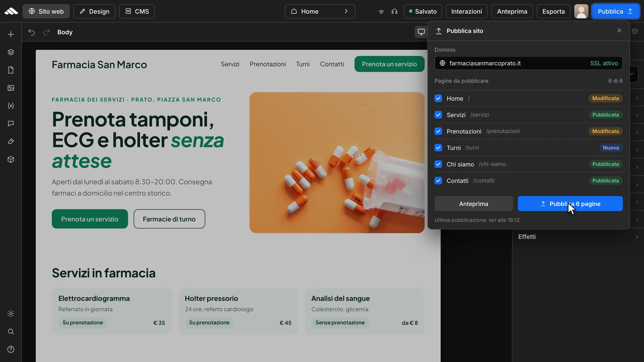Image resolution: width=644 pixels, height=362 pixels.
Task: Uncheck the Servizi page checkbox
Action: (438, 115)
